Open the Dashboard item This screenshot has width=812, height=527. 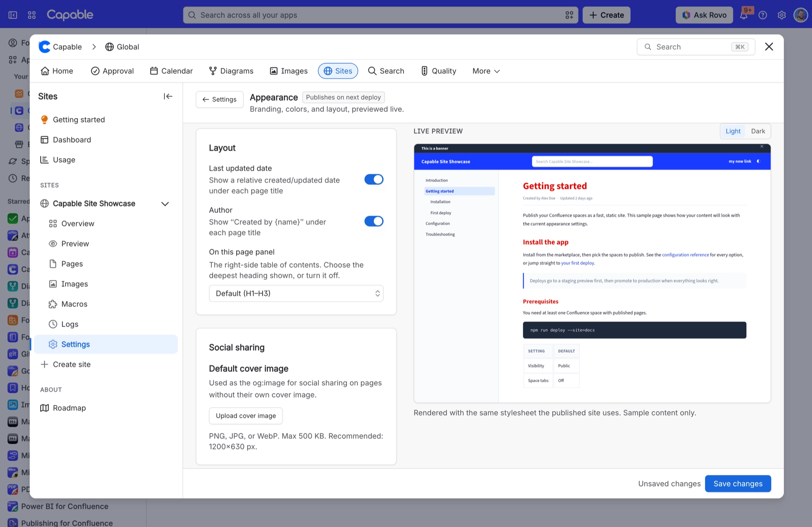click(x=106, y=140)
